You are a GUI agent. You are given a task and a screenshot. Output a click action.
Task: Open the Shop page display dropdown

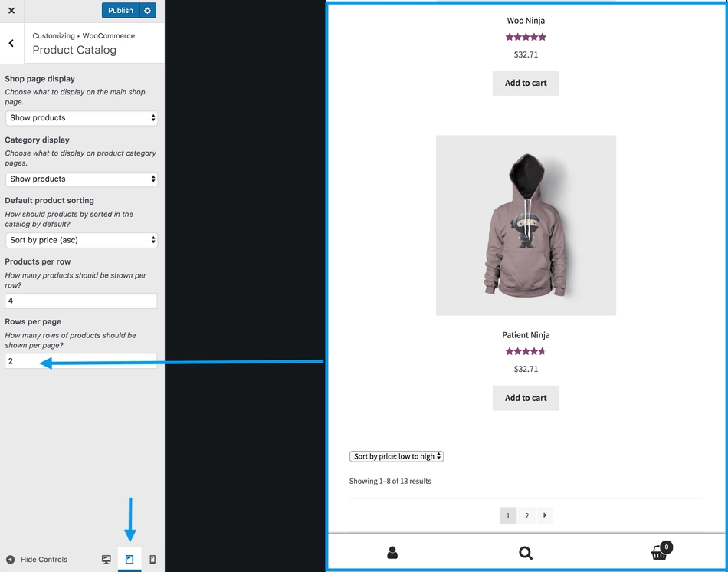click(81, 118)
